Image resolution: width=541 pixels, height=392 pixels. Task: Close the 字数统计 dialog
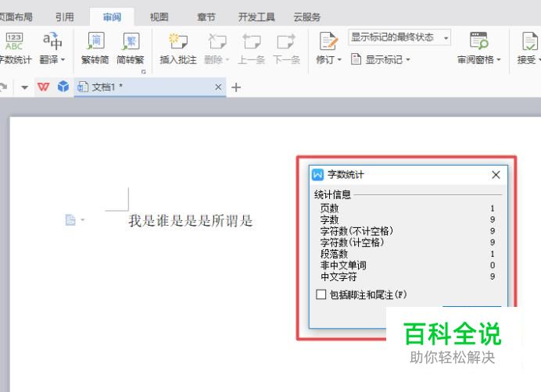click(496, 175)
